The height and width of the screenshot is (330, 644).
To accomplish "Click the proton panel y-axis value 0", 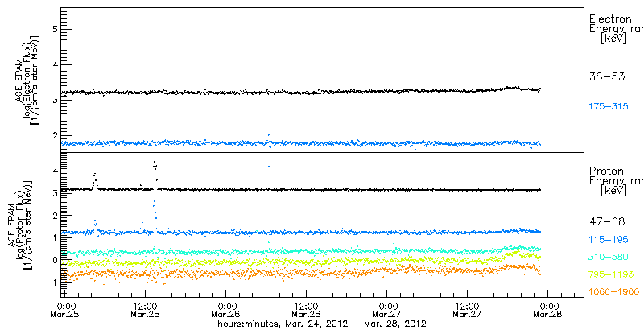I will pos(54,259).
